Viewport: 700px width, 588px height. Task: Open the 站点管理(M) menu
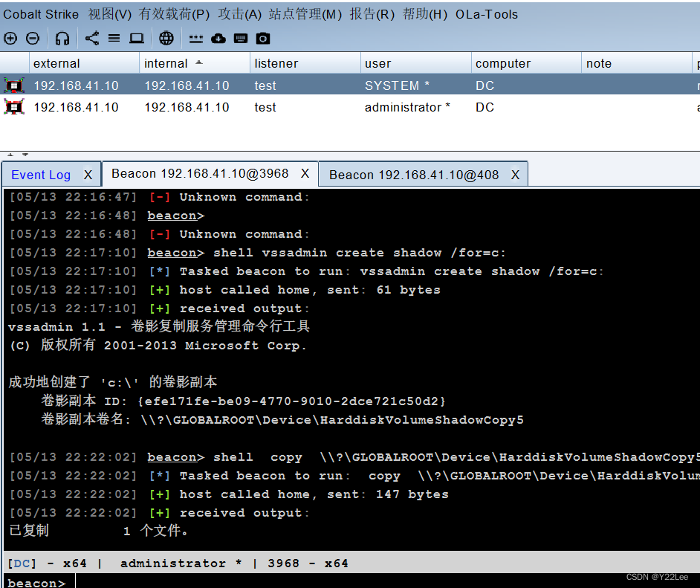click(x=305, y=14)
